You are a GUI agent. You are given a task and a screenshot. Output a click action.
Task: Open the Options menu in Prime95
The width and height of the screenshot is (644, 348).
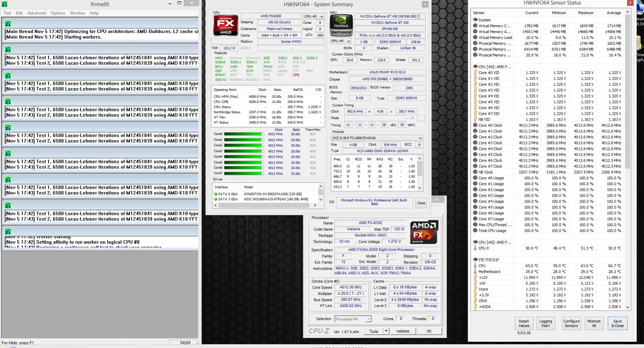[x=58, y=13]
